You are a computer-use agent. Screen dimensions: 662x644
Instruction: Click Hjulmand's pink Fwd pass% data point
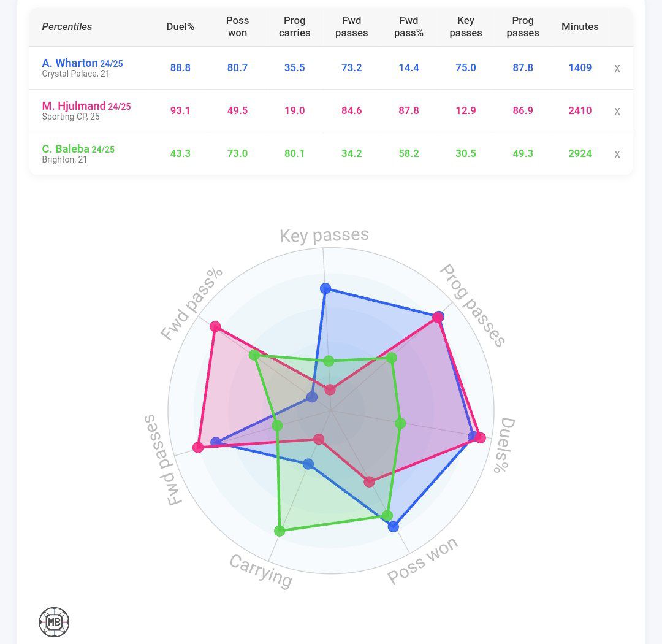tap(215, 326)
